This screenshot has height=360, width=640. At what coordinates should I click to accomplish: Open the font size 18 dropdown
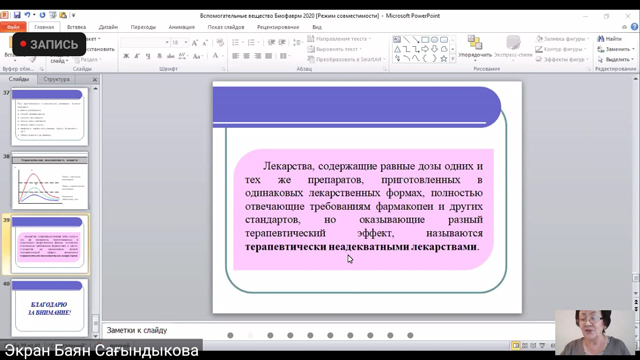coord(186,42)
